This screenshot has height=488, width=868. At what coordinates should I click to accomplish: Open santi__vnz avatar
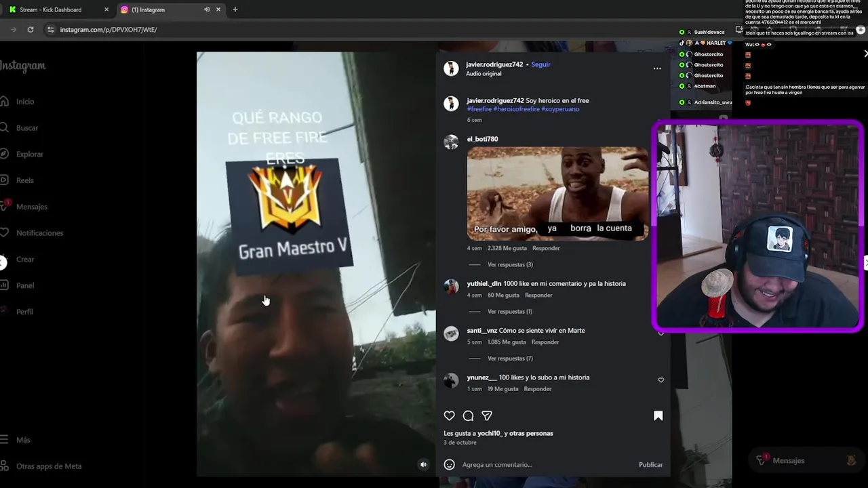(451, 333)
